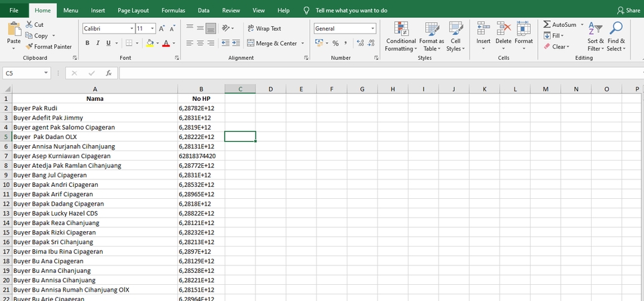Open the File tab

point(14,10)
